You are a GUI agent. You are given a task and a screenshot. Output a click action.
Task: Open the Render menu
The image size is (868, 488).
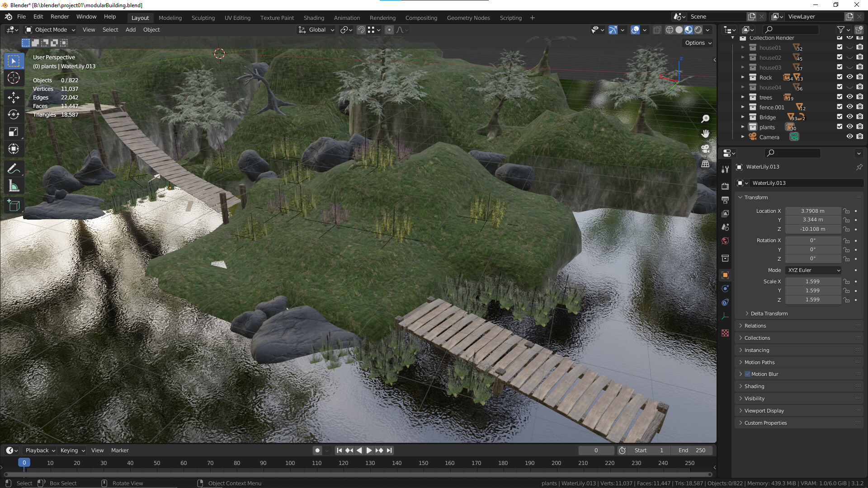[60, 17]
